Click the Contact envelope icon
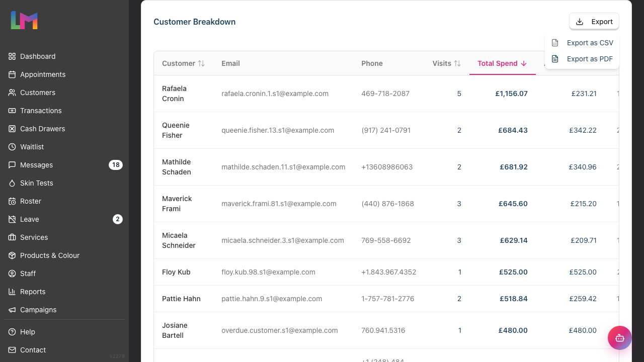This screenshot has width=644, height=362. [12, 350]
